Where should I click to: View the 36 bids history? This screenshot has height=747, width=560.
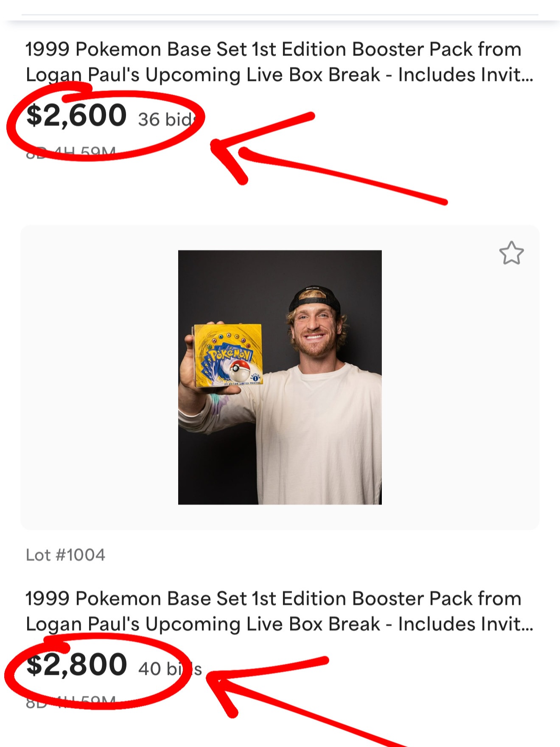pos(166,120)
